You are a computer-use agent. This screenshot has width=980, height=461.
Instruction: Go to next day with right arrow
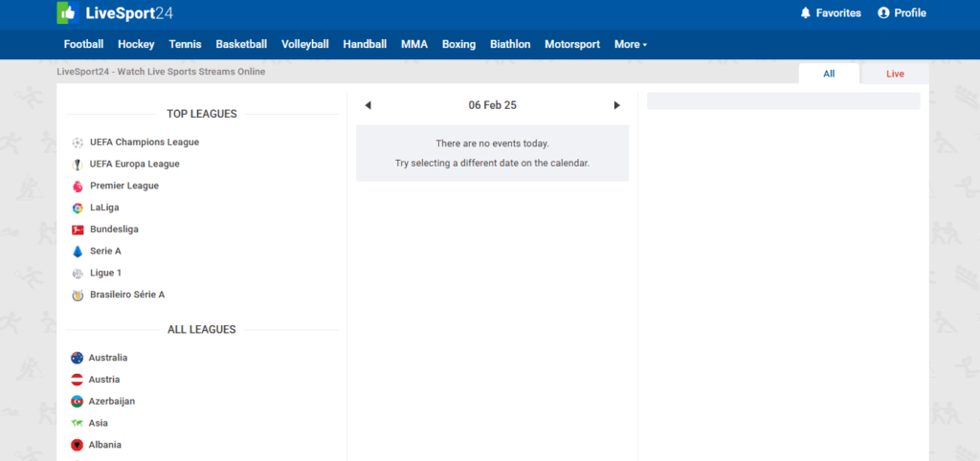(616, 105)
